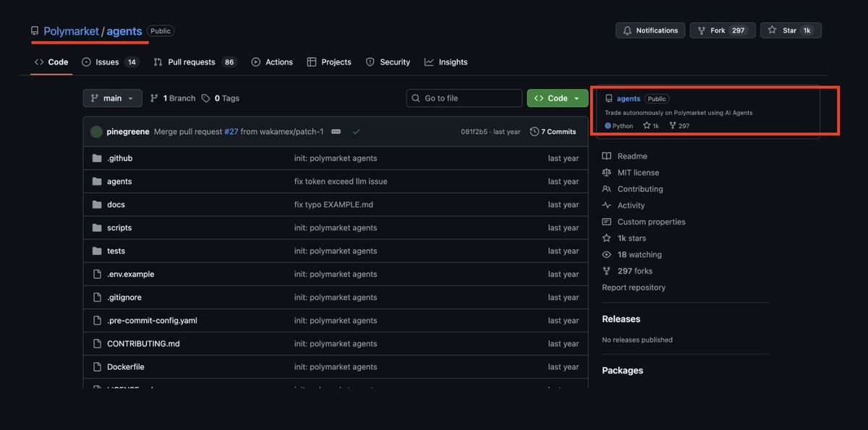
Task: Click the Report repository link
Action: [634, 287]
